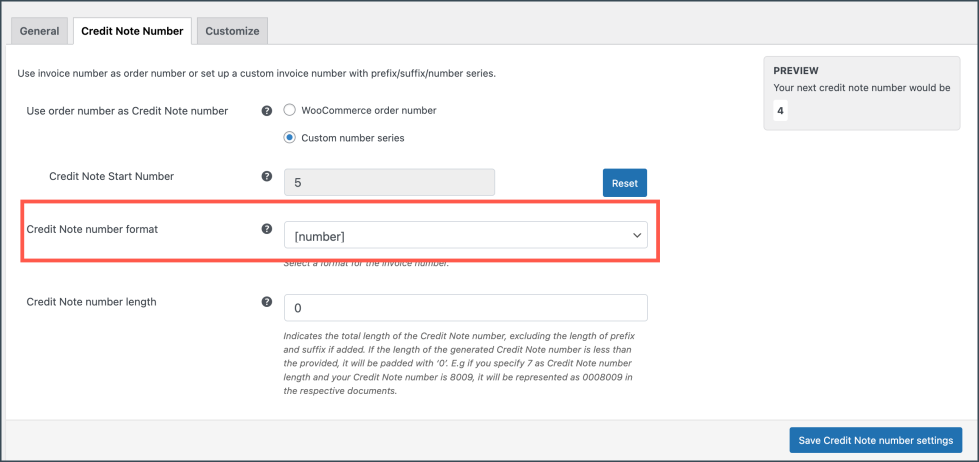Focus the Credit Note number length input
The image size is (979, 462).
pyautogui.click(x=465, y=308)
